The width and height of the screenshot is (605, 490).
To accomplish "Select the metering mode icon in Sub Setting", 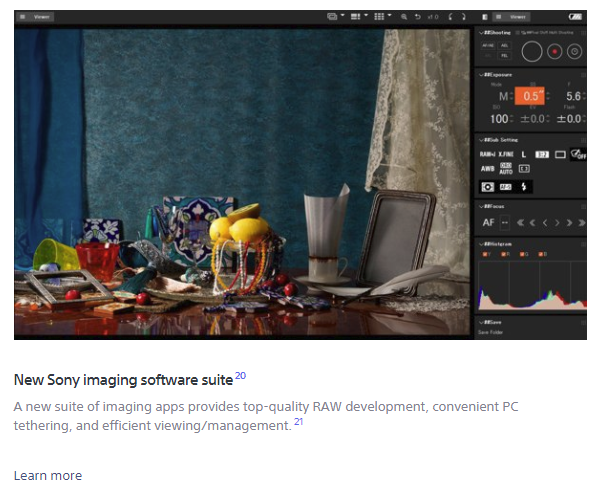I will [488, 186].
